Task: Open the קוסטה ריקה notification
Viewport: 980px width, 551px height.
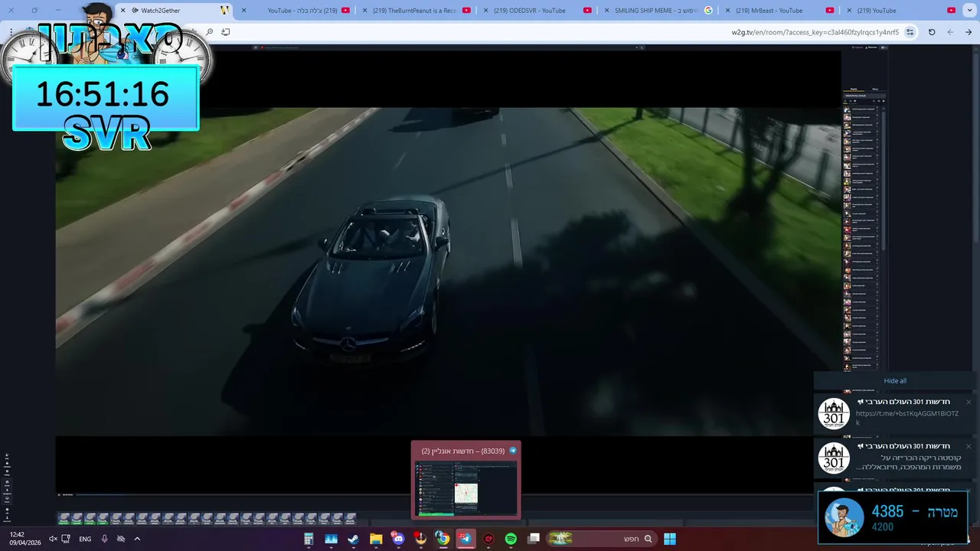Action: 896,458
